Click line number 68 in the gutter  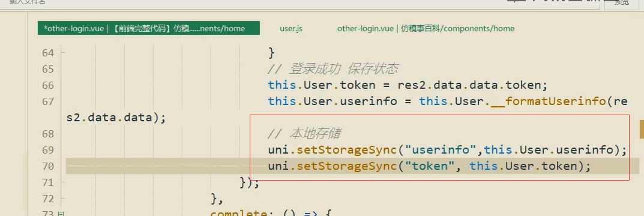pos(48,134)
